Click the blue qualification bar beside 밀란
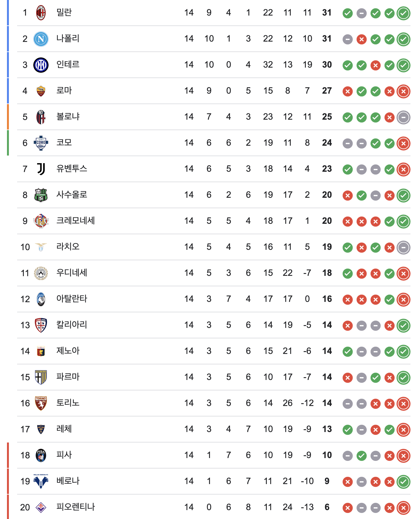The height and width of the screenshot is (519, 420). [8, 13]
